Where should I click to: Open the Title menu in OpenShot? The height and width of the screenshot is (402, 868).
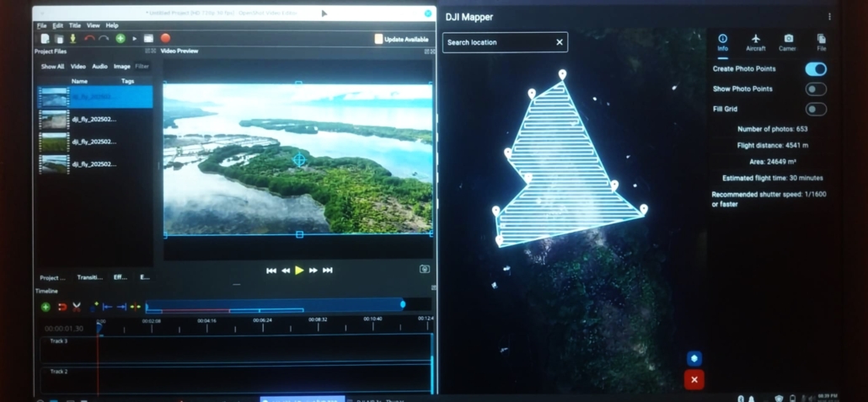pos(75,25)
